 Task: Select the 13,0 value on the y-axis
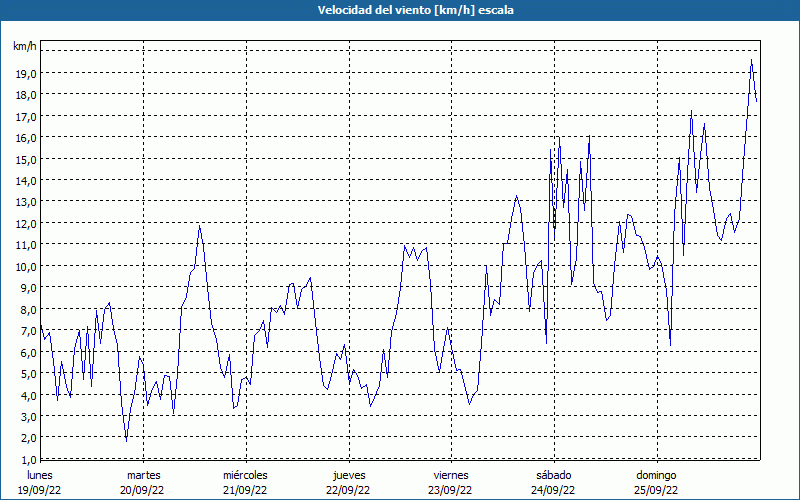point(26,202)
